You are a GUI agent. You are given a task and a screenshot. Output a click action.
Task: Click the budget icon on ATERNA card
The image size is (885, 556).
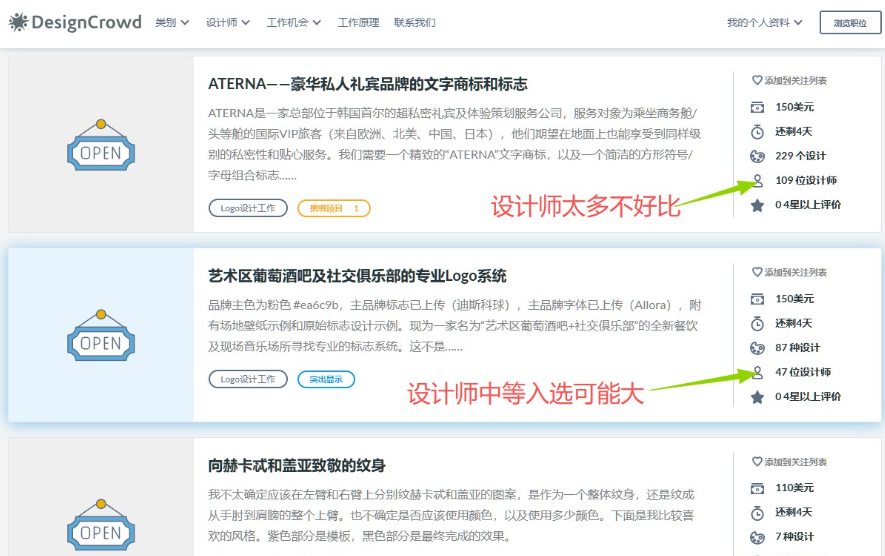click(757, 107)
